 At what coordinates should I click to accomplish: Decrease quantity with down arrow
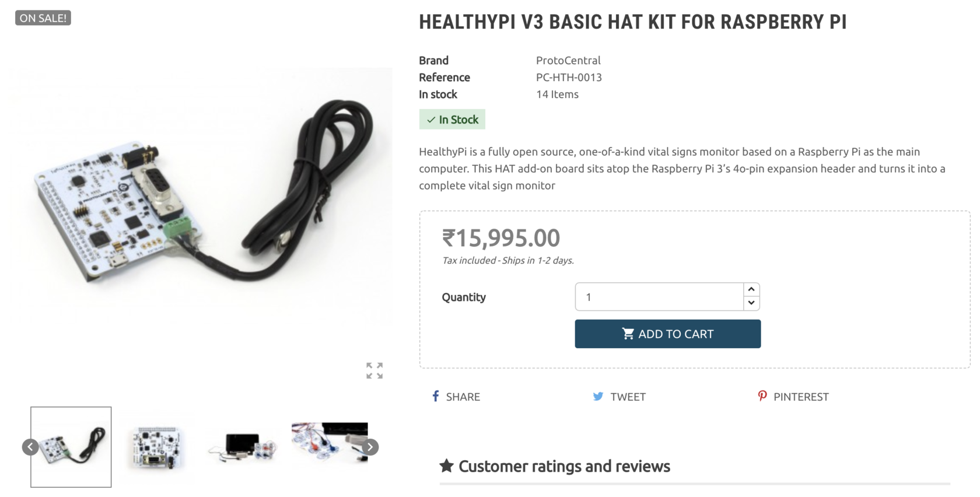[x=751, y=303]
